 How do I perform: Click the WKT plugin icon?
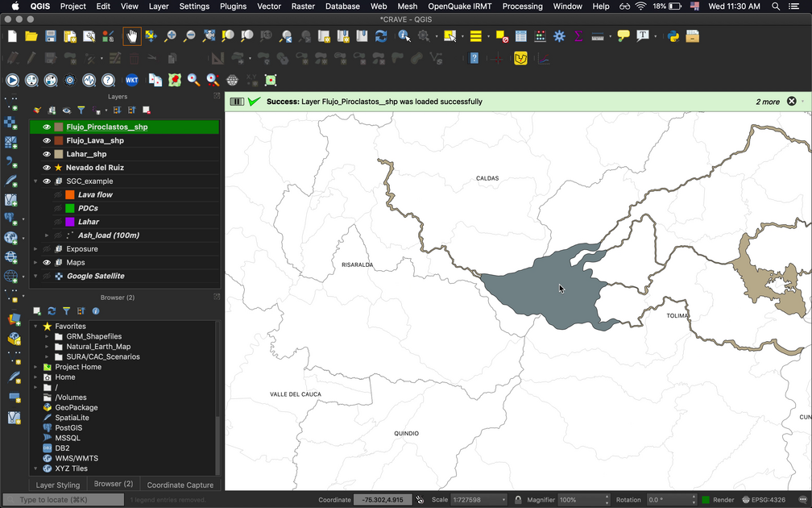tap(131, 80)
